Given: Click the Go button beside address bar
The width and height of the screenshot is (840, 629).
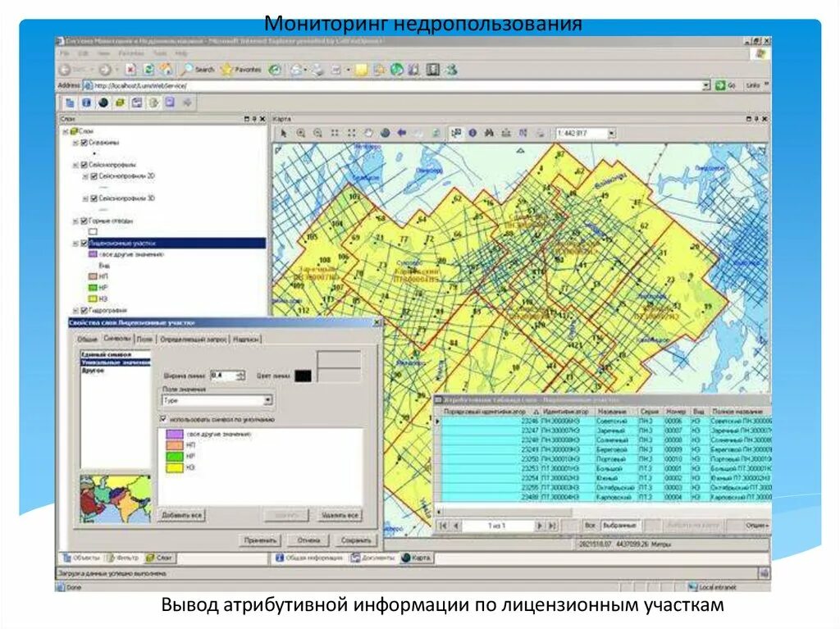Looking at the screenshot, I should [x=725, y=86].
